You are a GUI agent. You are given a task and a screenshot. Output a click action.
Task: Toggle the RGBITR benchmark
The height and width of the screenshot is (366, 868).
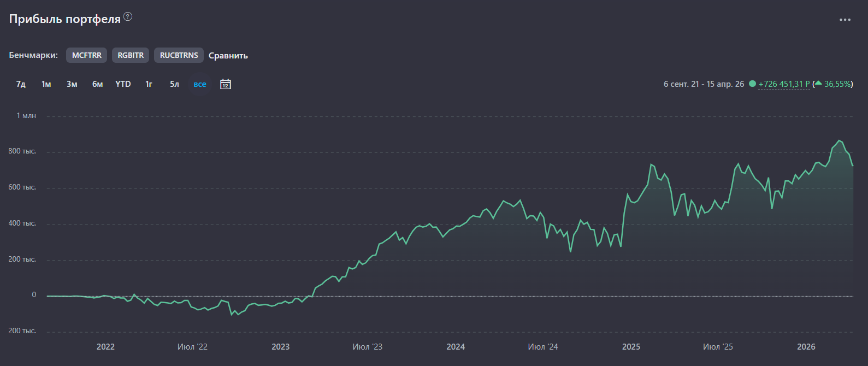[x=131, y=55]
